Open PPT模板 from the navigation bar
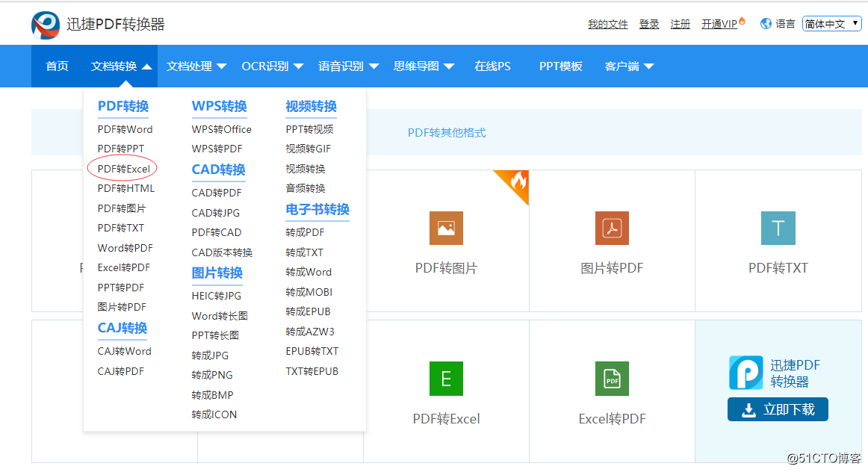868x472 pixels. [561, 66]
